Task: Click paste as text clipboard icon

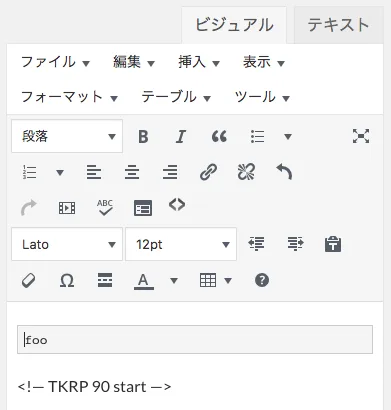Action: [333, 244]
